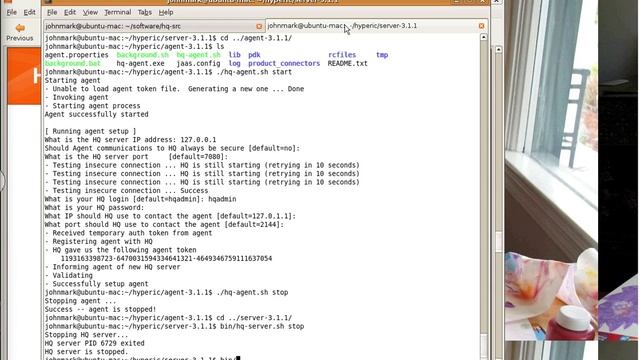Click the background window scrollbar thumb
This screenshot has width=640, height=360.
click(498, 242)
